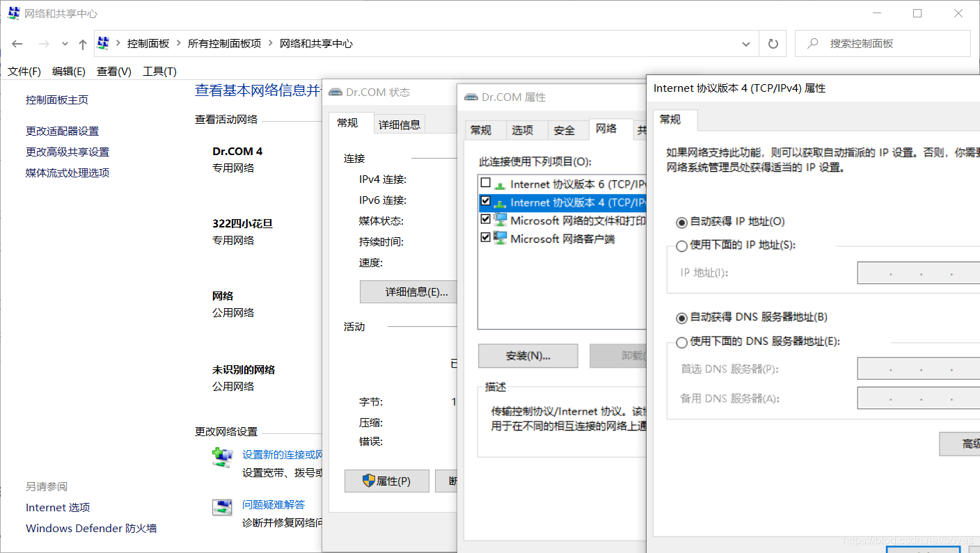Select 安全 tab in Dr.COM 属性

564,130
